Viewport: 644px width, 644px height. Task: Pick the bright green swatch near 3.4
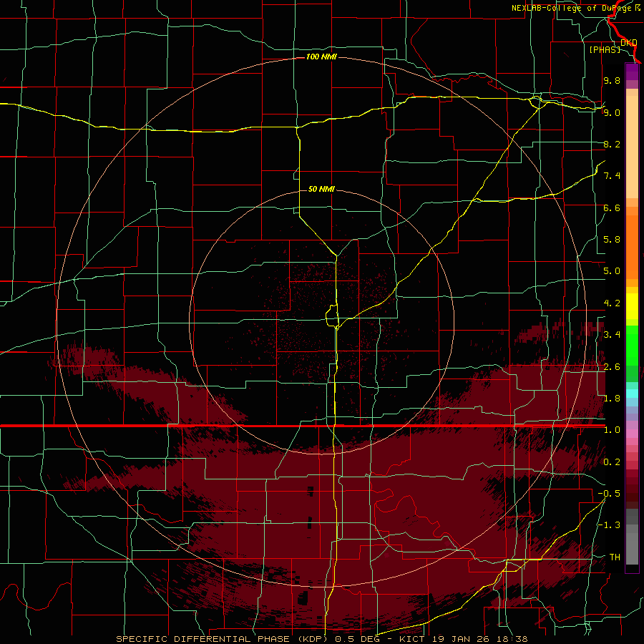[632, 345]
